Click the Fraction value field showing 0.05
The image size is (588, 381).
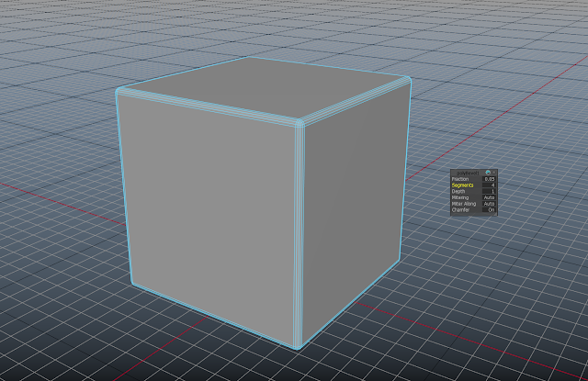click(489, 179)
